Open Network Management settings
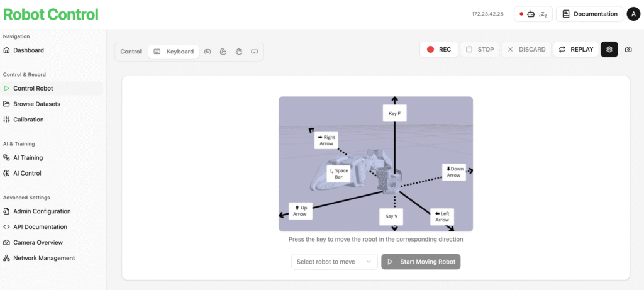 coord(44,258)
